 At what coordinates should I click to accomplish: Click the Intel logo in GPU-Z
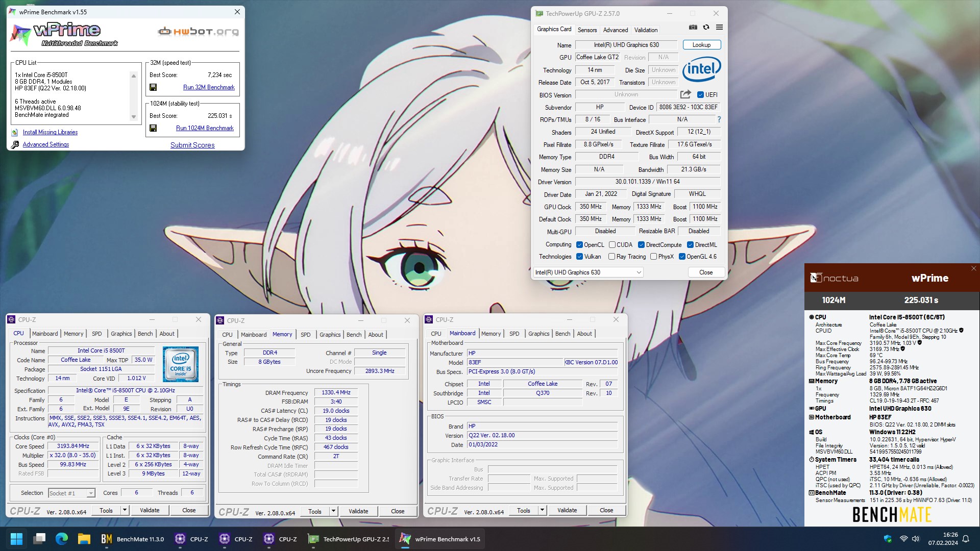[701, 69]
